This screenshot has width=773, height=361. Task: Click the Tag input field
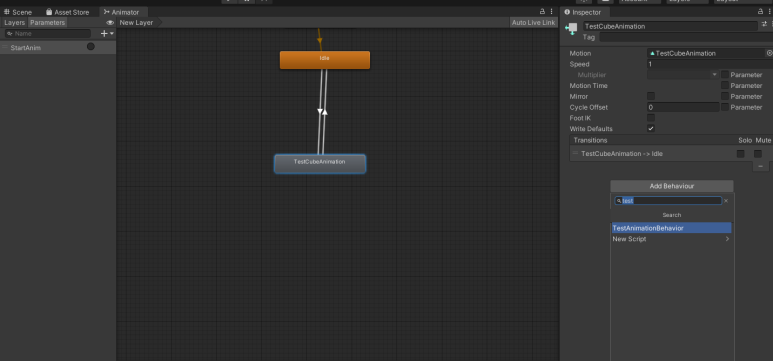click(x=686, y=37)
